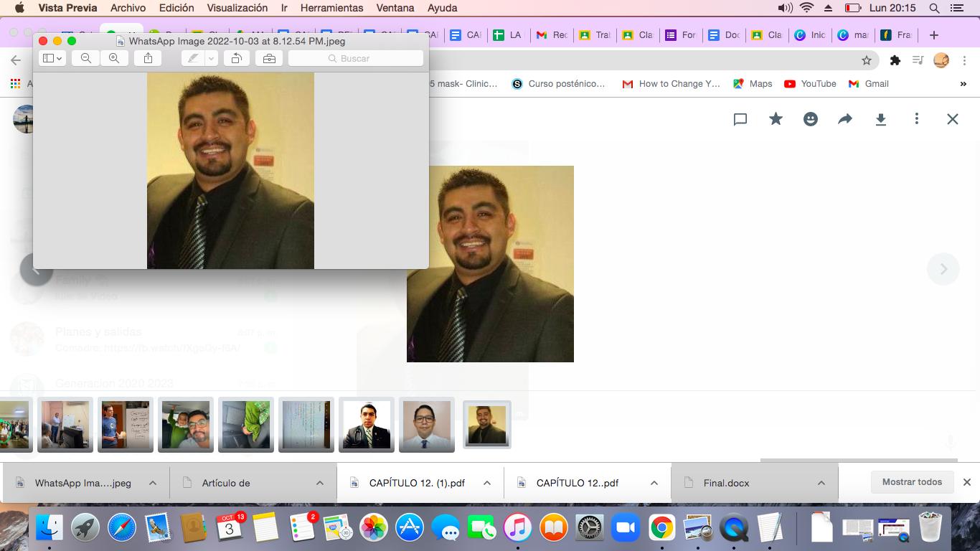Screen dimensions: 980x551
Task: Open the Gmail bookmark
Action: 868,84
